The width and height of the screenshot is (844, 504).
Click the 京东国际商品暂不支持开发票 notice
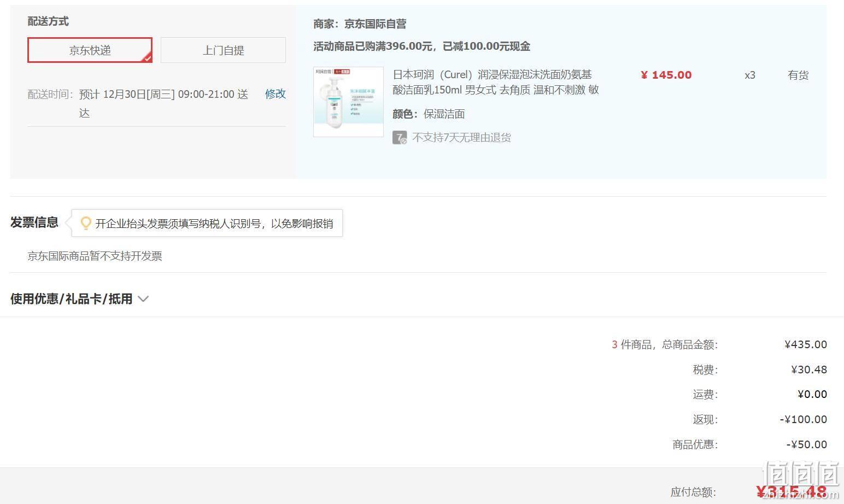95,256
